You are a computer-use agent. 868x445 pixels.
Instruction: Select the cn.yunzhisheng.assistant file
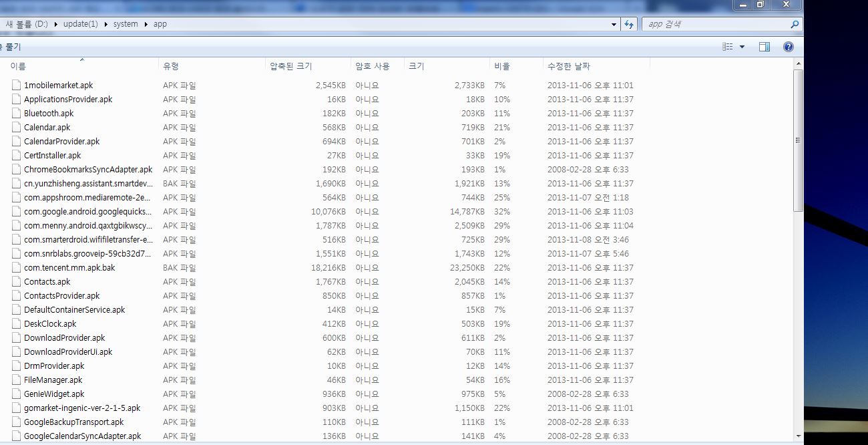(88, 184)
